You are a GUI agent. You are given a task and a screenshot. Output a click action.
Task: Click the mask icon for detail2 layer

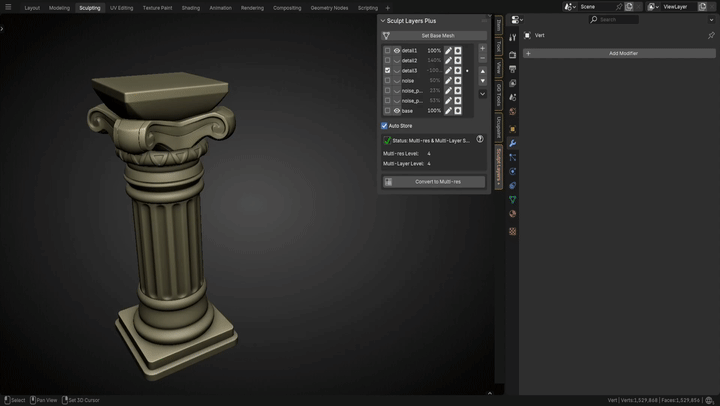[x=458, y=61]
